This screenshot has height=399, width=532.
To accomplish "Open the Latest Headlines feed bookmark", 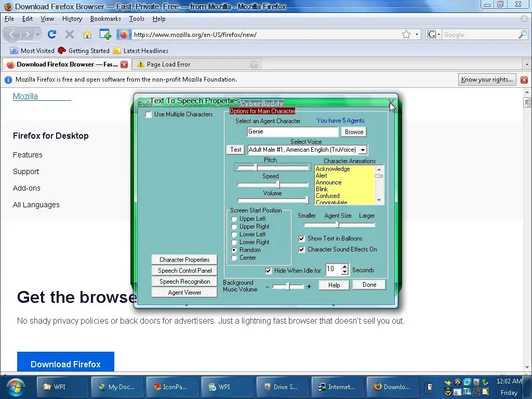I will (x=140, y=50).
